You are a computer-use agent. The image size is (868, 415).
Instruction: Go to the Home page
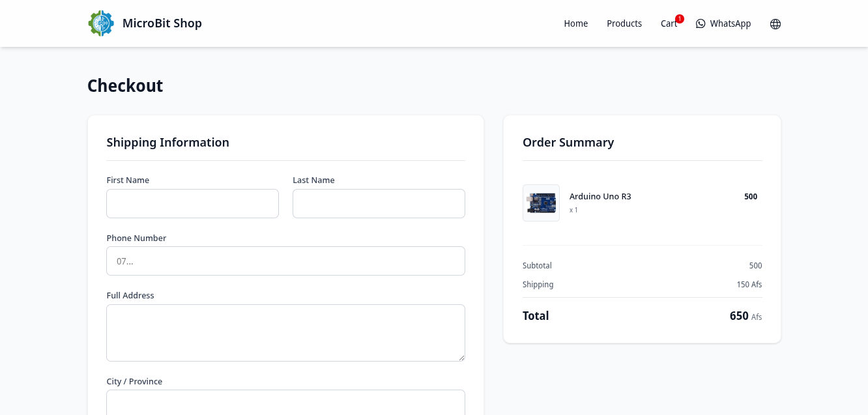coord(576,23)
